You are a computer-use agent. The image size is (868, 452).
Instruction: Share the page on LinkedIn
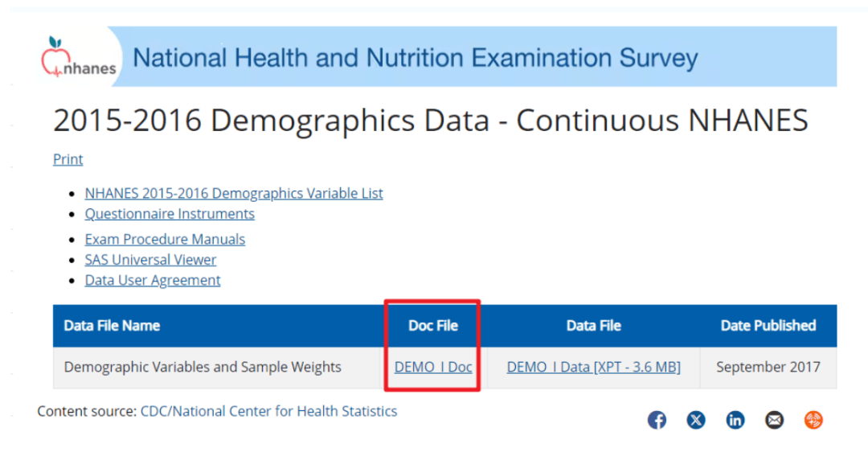[x=735, y=420]
